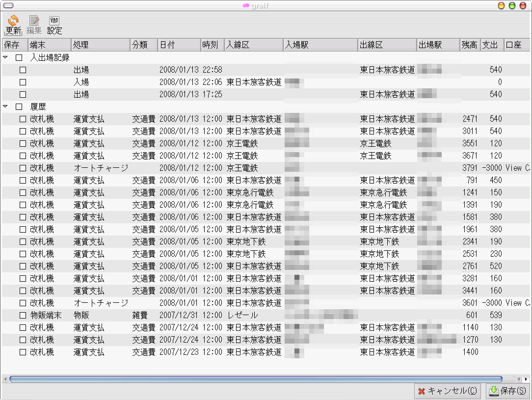Viewport: 532px width, 400px height.
Task: Click the 保存(S) save button
Action: coord(507,391)
